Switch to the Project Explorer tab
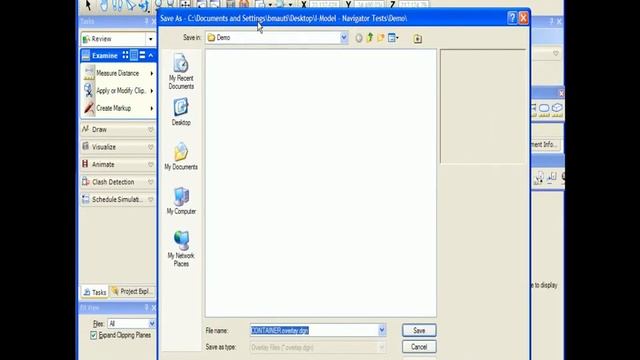Viewport: 640px width, 360px height. point(132,291)
